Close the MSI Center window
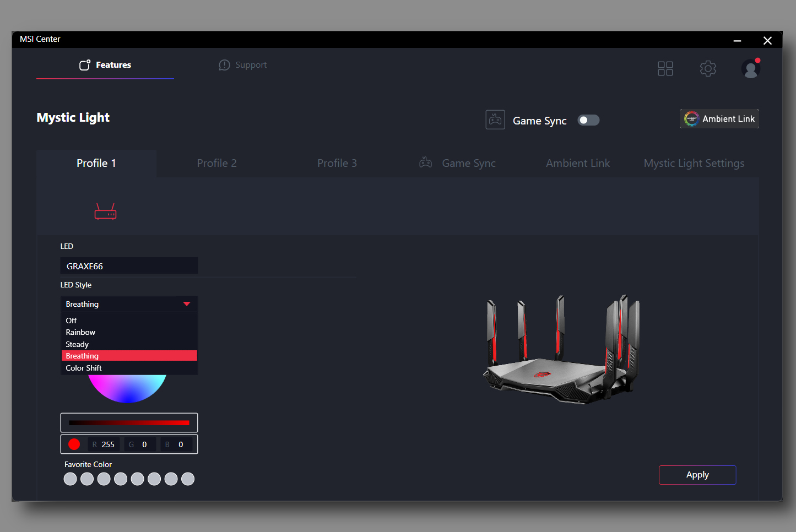Viewport: 796px width, 532px height. [767, 40]
